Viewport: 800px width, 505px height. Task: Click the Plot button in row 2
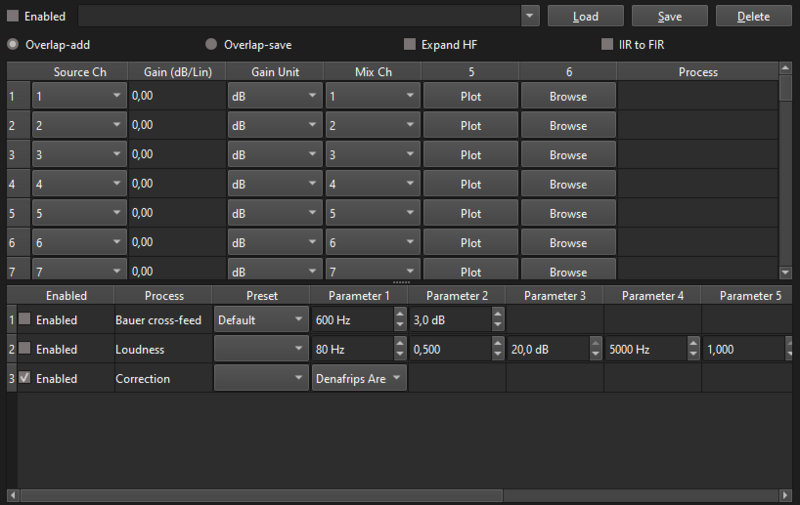tap(470, 126)
